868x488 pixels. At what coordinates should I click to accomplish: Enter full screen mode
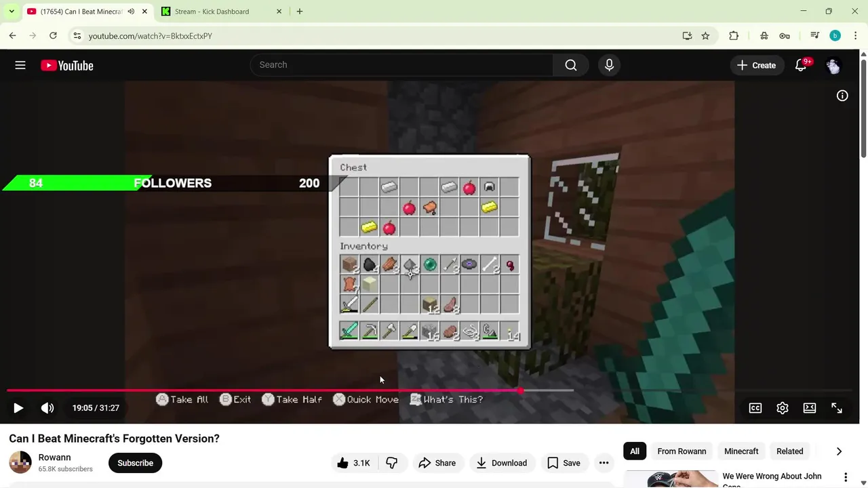pos(837,408)
